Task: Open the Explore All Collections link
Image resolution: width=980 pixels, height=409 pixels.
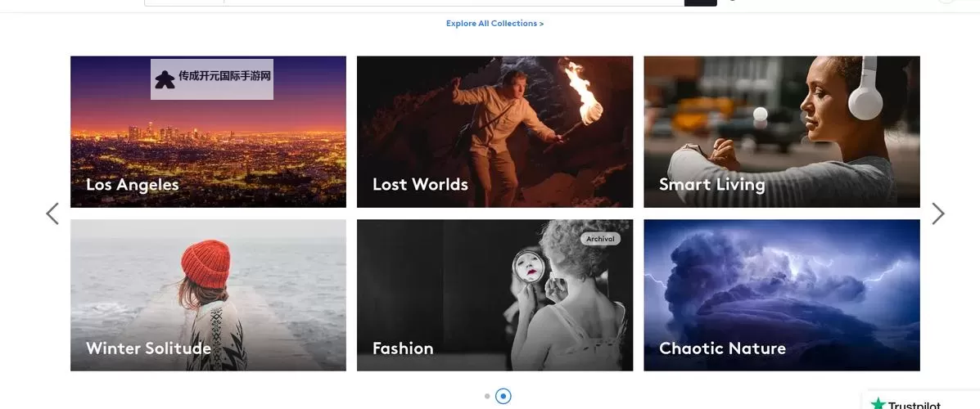Action: point(495,24)
